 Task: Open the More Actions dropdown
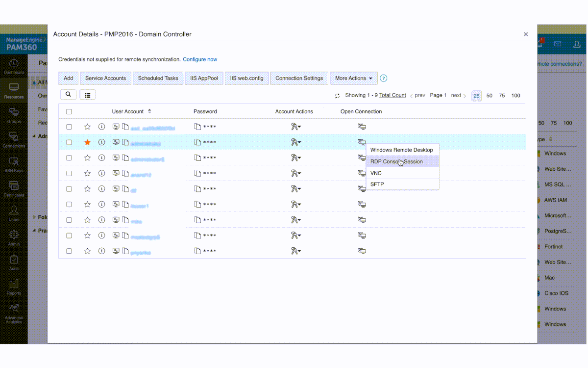353,78
